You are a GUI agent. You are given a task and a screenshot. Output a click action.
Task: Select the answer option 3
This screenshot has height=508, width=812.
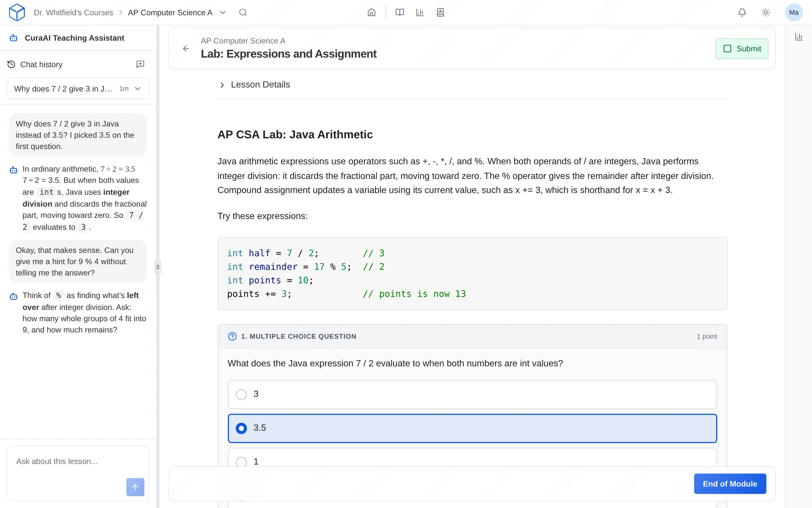coord(472,394)
